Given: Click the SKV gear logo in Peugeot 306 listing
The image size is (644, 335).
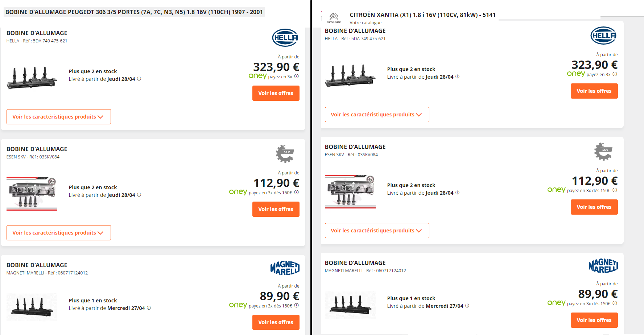Looking at the screenshot, I should point(285,153).
